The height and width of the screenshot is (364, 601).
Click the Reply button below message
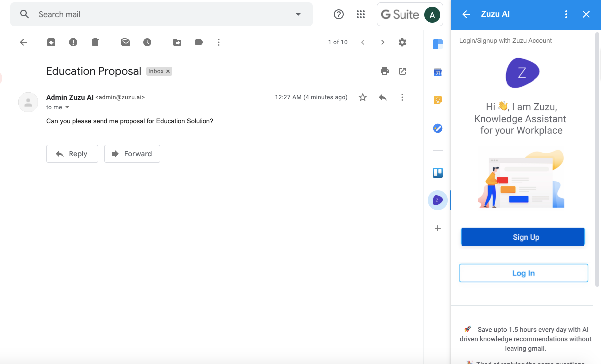point(72,154)
